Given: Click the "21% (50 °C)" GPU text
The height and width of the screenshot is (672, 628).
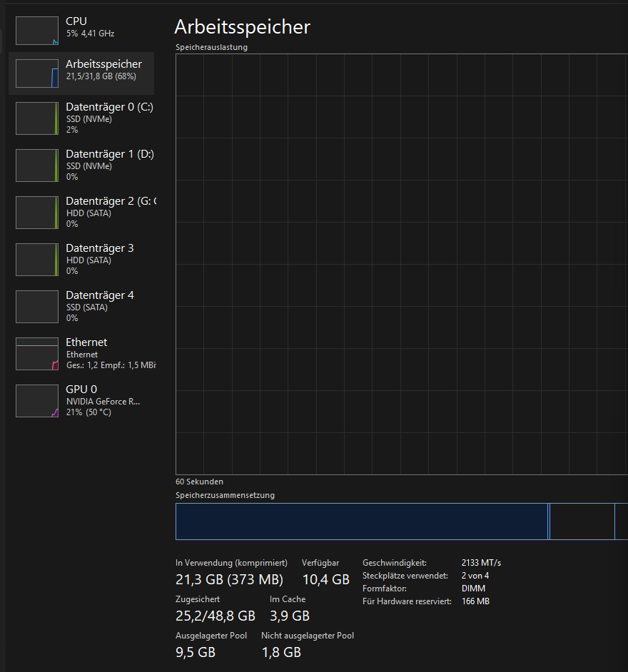Looking at the screenshot, I should pyautogui.click(x=88, y=412).
